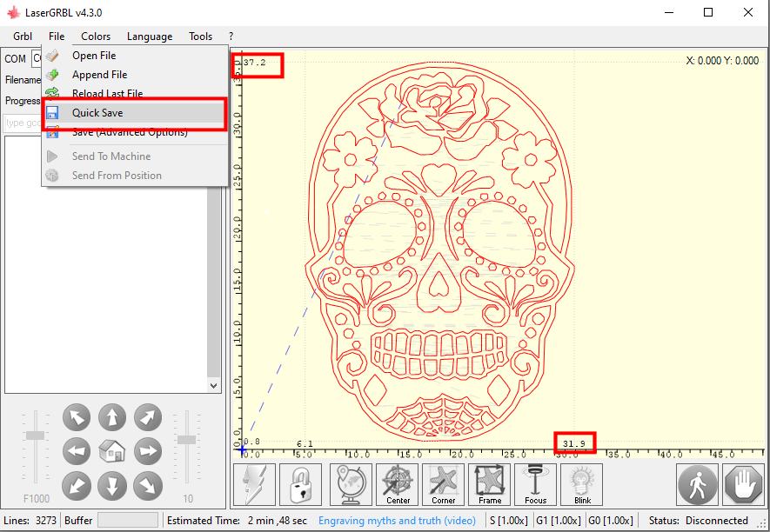Click the 'Estimated Time: 2 min ,48 sec' text
This screenshot has width=770, height=532.
click(x=237, y=520)
